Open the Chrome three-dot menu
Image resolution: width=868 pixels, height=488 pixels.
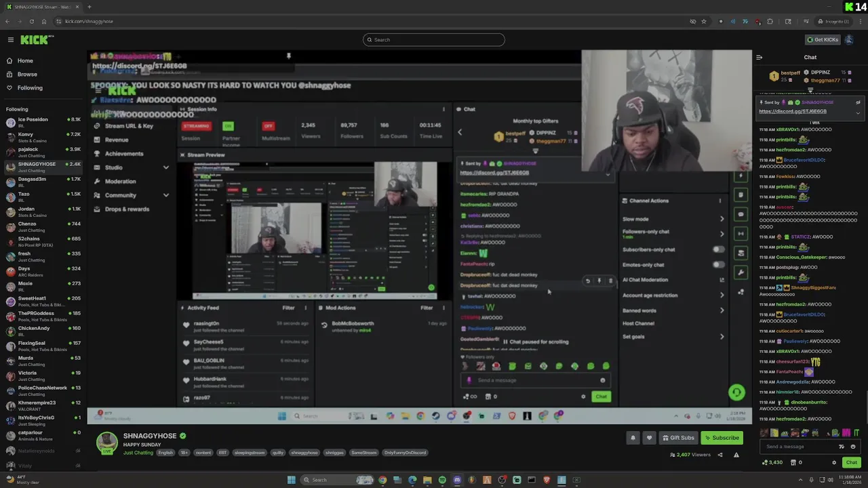coord(860,21)
